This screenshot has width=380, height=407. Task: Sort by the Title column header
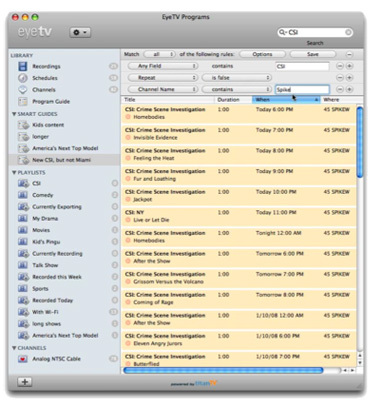(168, 100)
